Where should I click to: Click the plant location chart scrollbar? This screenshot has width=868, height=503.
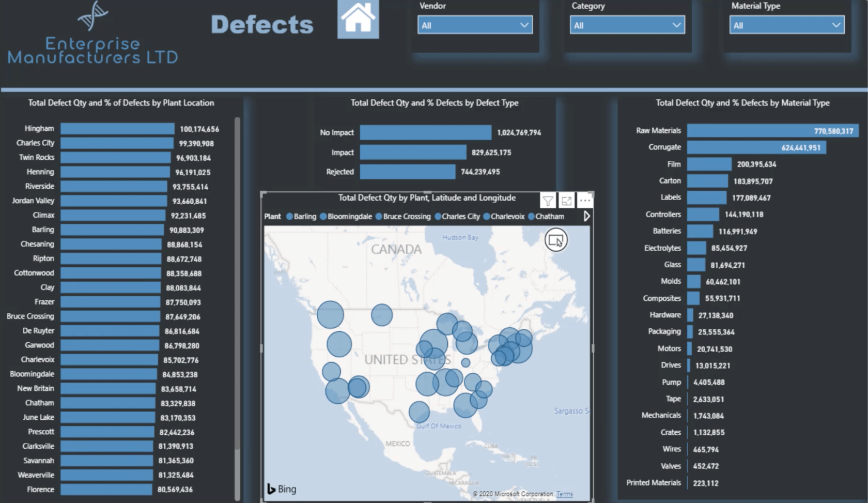click(x=237, y=283)
